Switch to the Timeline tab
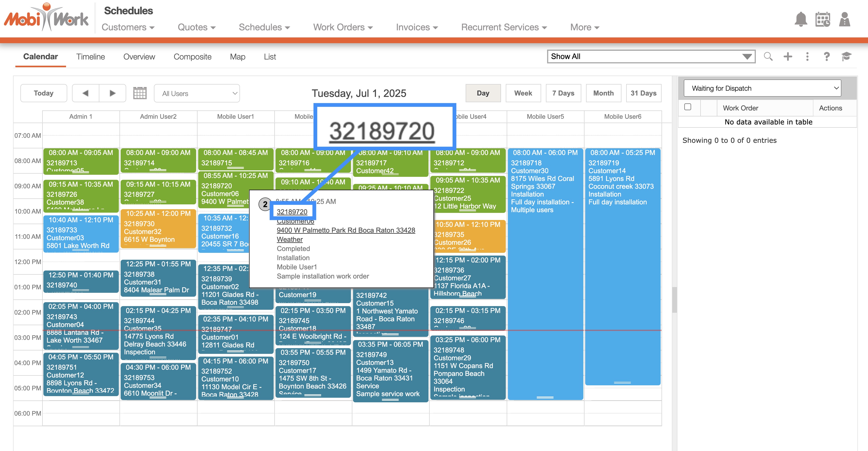 tap(90, 57)
